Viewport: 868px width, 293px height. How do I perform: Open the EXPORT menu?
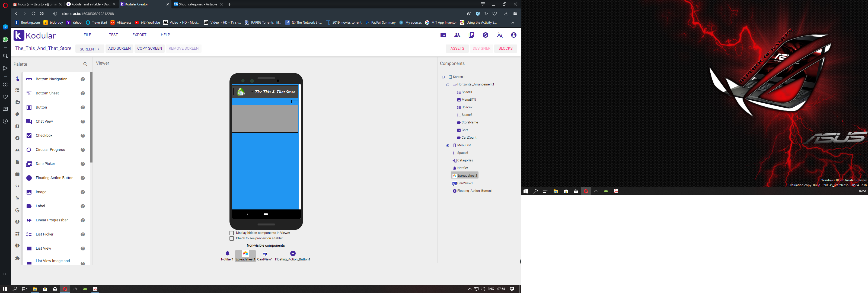coord(139,35)
